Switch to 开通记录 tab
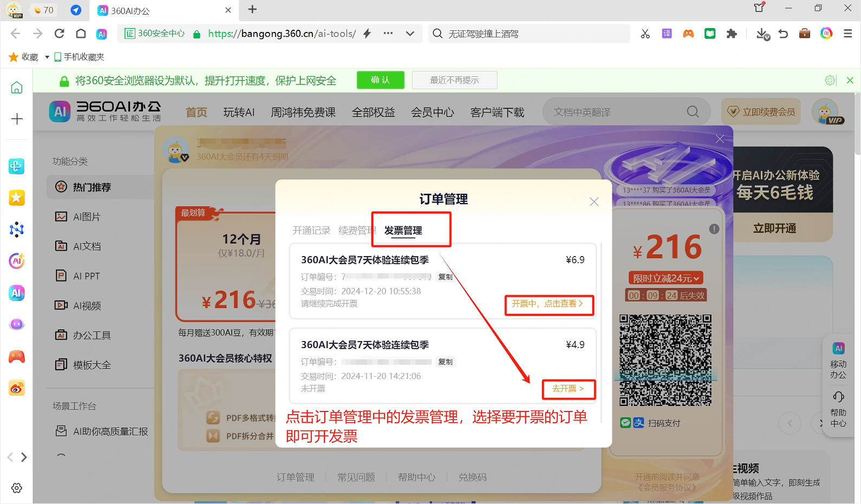Image resolution: width=861 pixels, height=504 pixels. 311,230
